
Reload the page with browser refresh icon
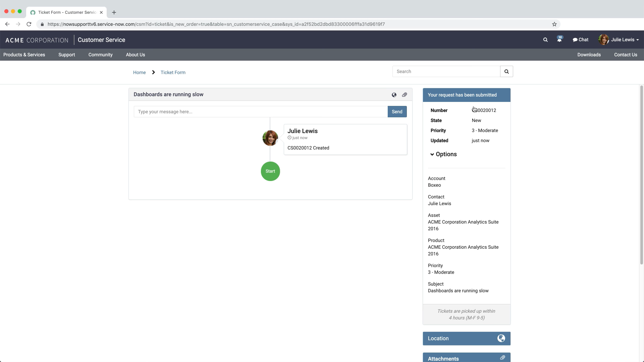click(29, 24)
